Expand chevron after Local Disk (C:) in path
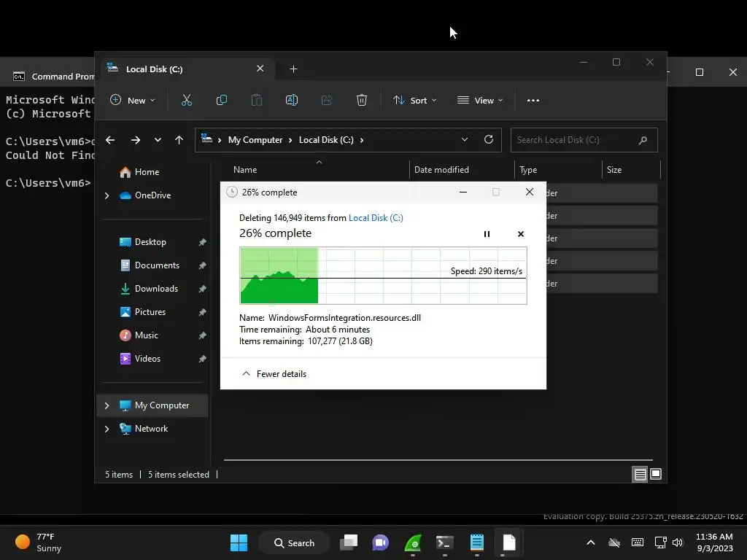Image resolution: width=747 pixels, height=560 pixels. (362, 140)
